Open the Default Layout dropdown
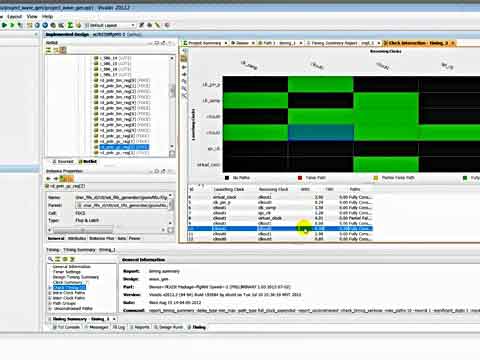 (x=110, y=25)
